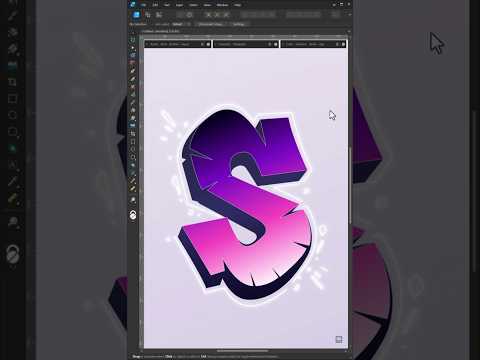The width and height of the screenshot is (480, 360).
Task: Switch to the Export persona icon
Action: tap(159, 15)
